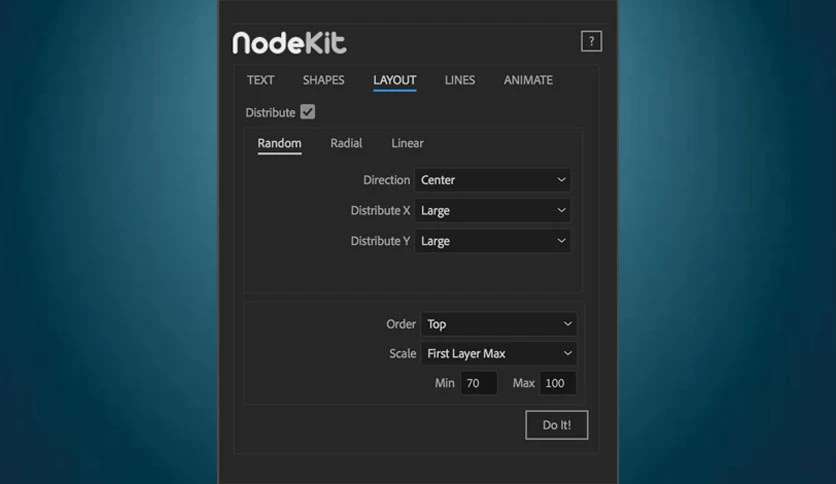836x484 pixels.
Task: Click the Do It! button
Action: click(x=557, y=425)
